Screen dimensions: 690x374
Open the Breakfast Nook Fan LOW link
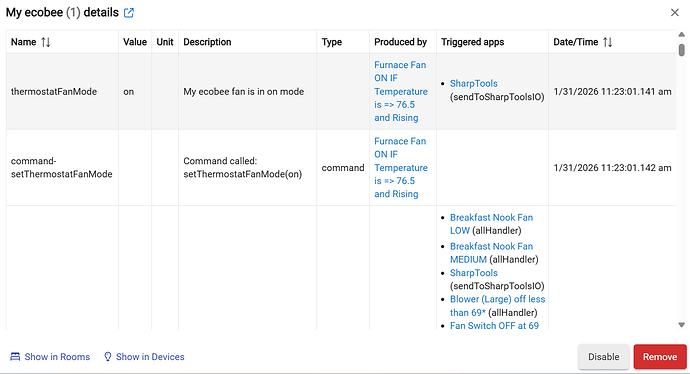tap(491, 224)
